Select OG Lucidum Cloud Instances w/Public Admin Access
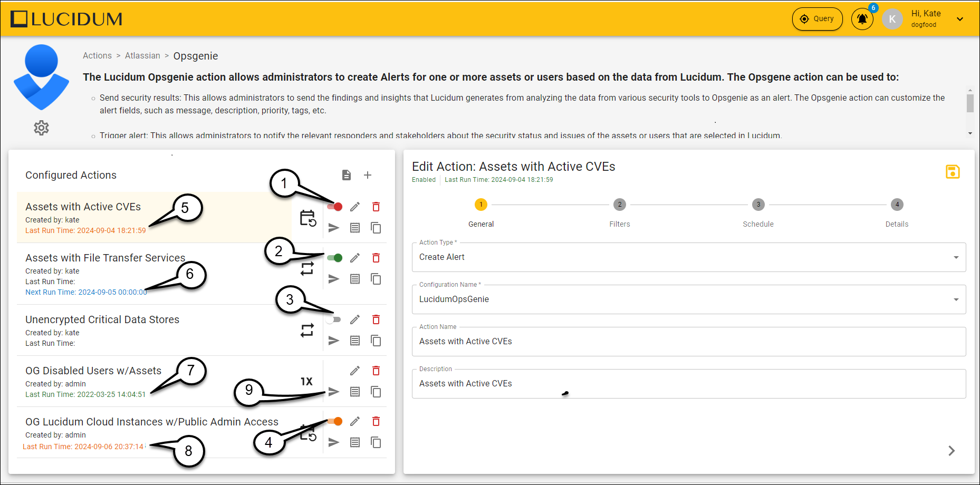The height and width of the screenshot is (485, 980). tap(152, 422)
